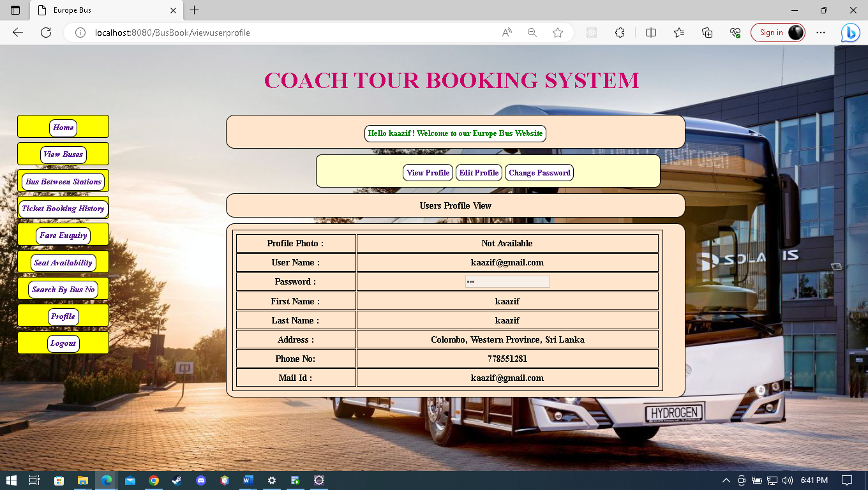
Task: Open File Explorer from the taskbar
Action: 82,480
